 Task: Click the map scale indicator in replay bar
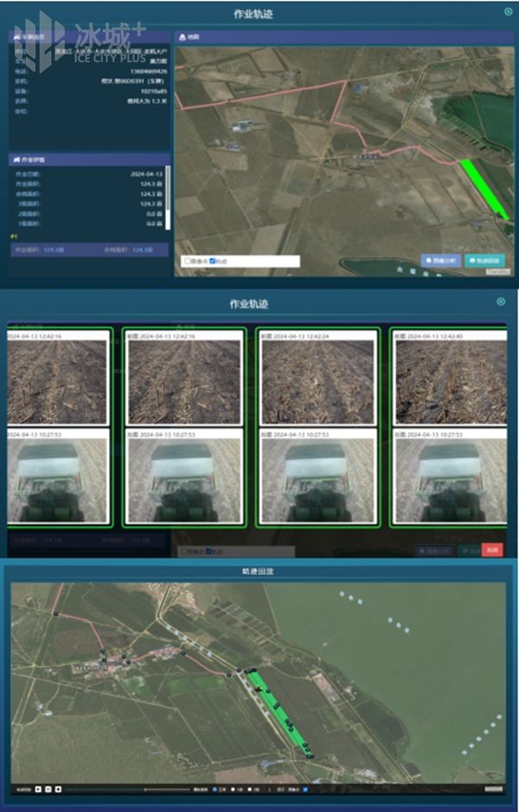click(494, 789)
